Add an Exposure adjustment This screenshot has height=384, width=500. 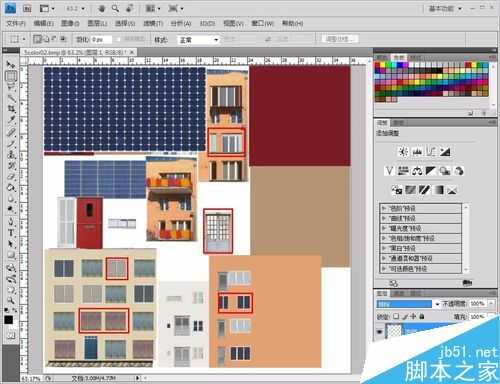tap(445, 152)
